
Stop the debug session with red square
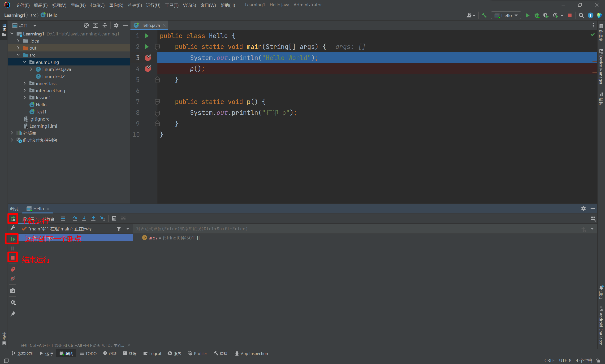pos(13,258)
